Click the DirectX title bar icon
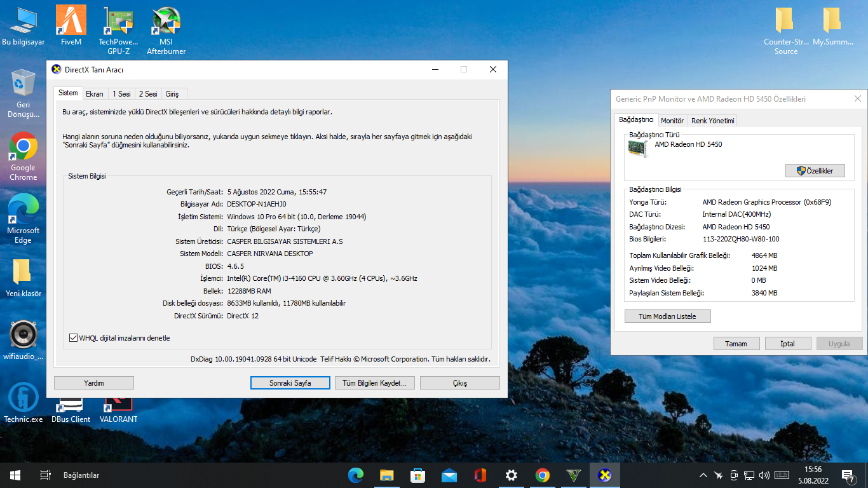This screenshot has width=868, height=488. point(57,69)
